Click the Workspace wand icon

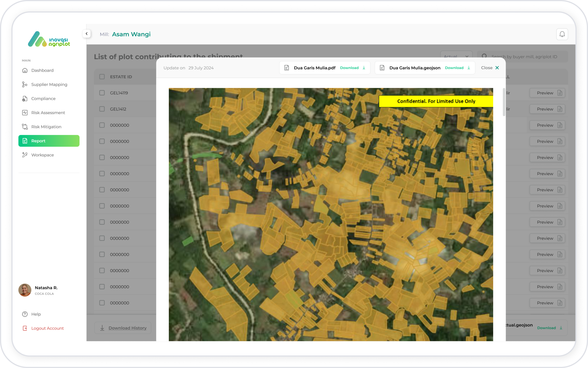[x=25, y=155]
